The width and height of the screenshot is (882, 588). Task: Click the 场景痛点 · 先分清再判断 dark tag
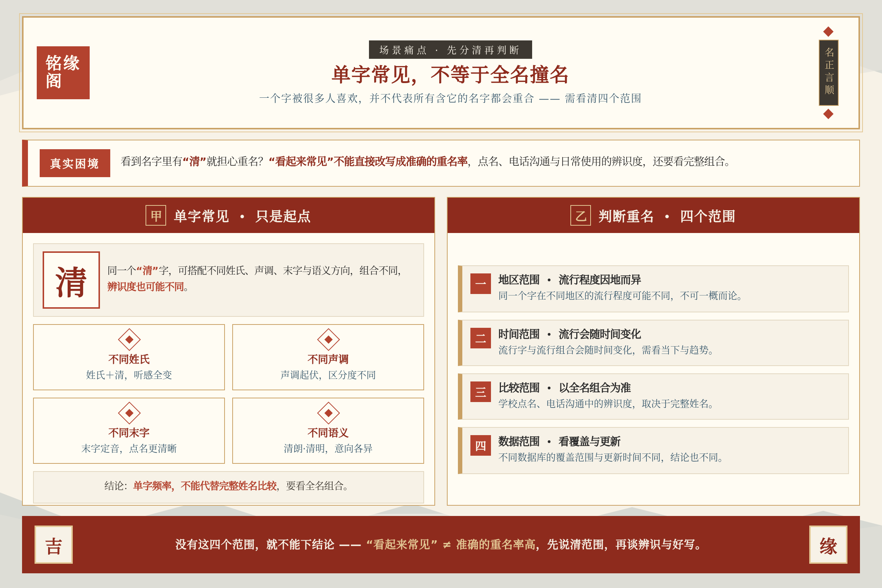pos(451,50)
